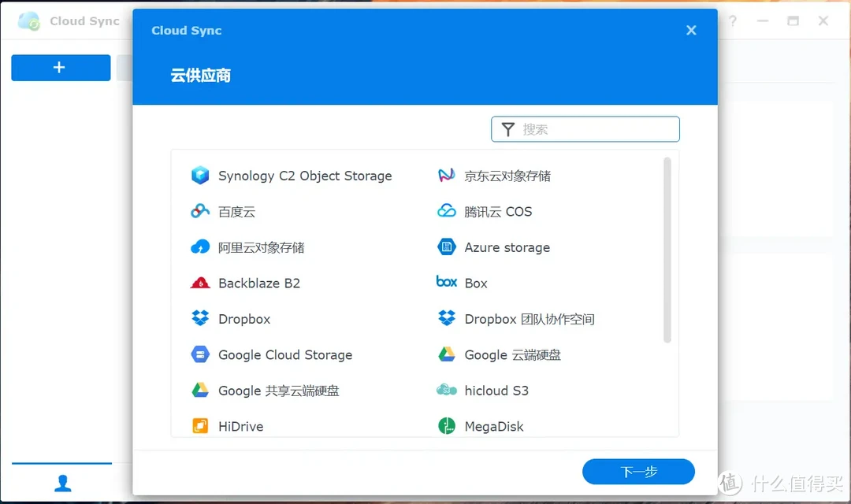Select 腾讯云 COS from the provider list

tap(497, 211)
